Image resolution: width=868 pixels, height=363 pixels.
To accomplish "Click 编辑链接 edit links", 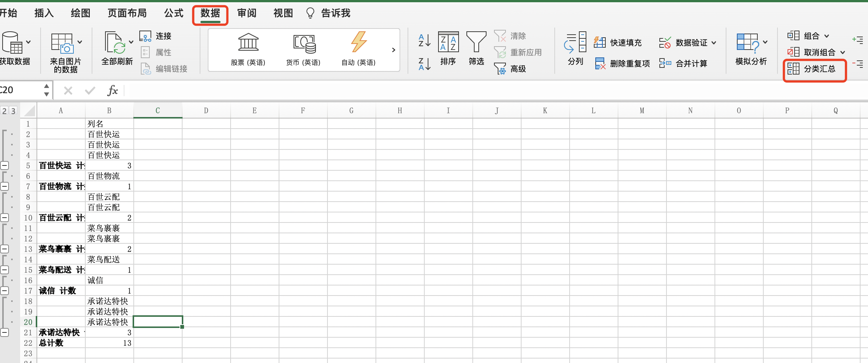I will 164,69.
